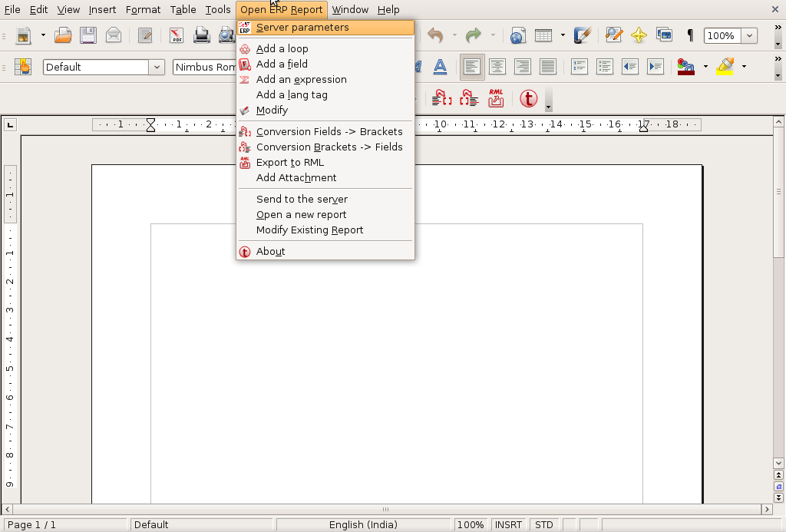
Task: Select Align Right paragraph icon
Action: click(x=522, y=67)
